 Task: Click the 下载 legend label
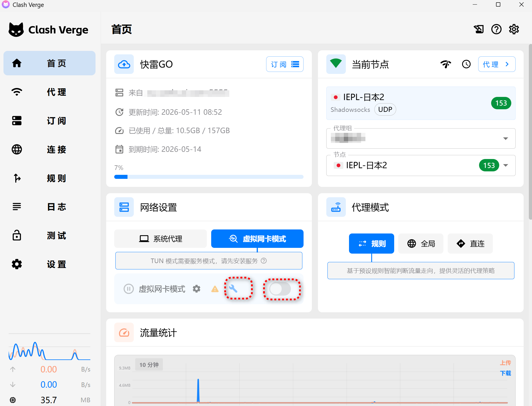point(506,373)
